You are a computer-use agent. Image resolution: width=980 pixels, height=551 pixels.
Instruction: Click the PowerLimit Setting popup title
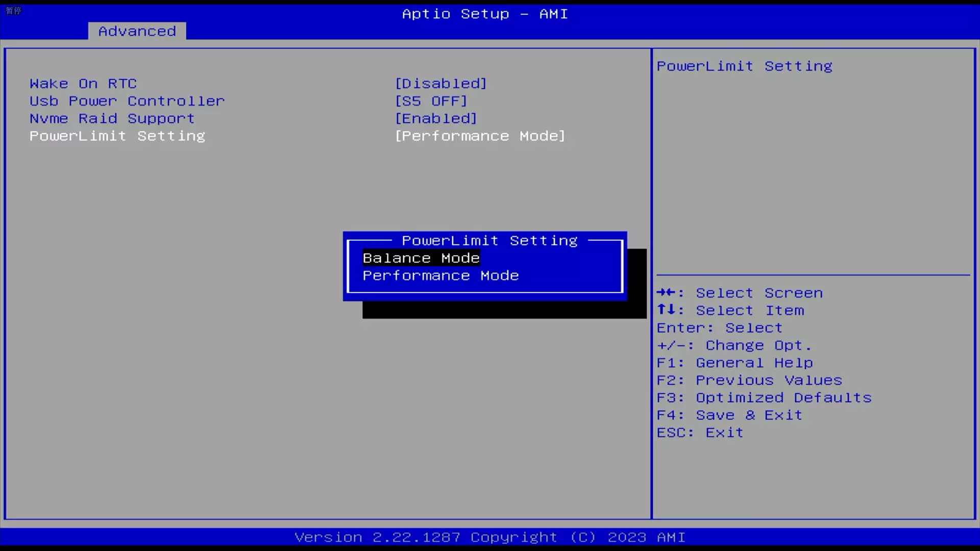[x=489, y=240]
